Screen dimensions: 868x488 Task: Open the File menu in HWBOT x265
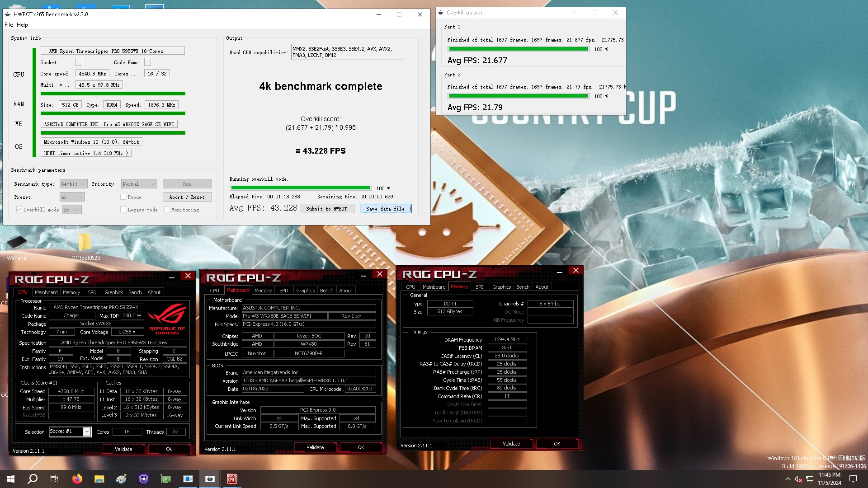click(9, 25)
